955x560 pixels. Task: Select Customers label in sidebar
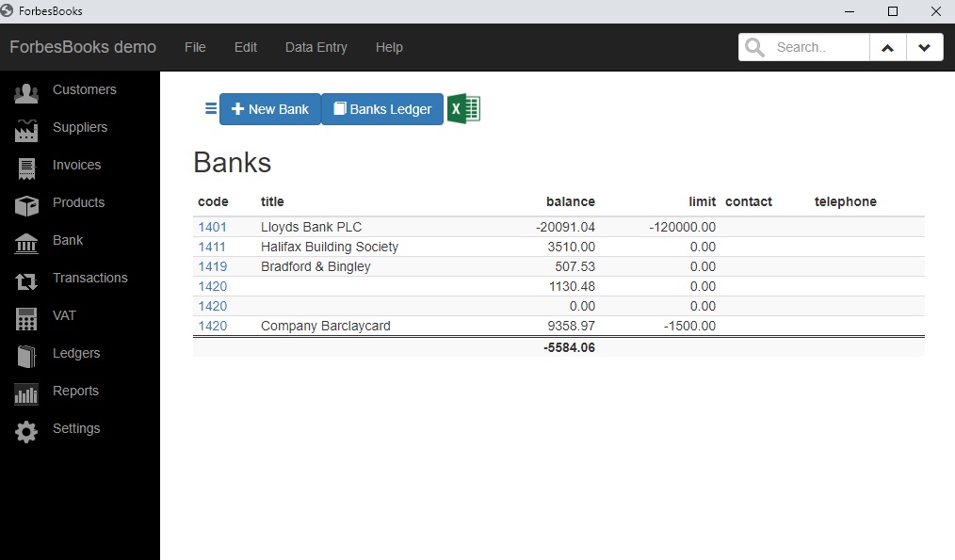coord(84,89)
